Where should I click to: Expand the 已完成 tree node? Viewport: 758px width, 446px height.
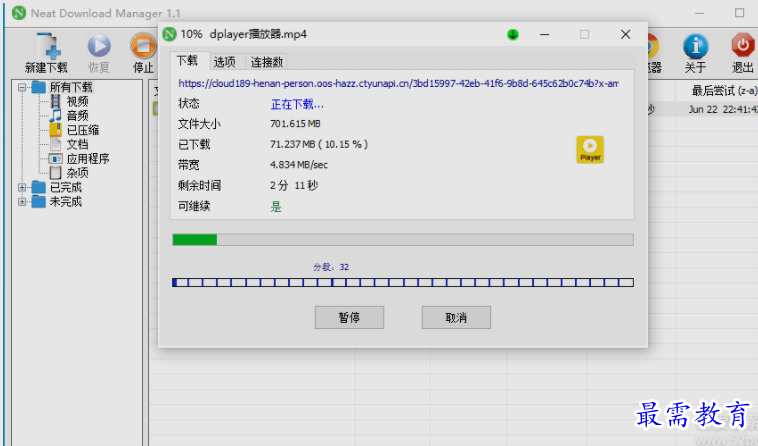point(22,187)
